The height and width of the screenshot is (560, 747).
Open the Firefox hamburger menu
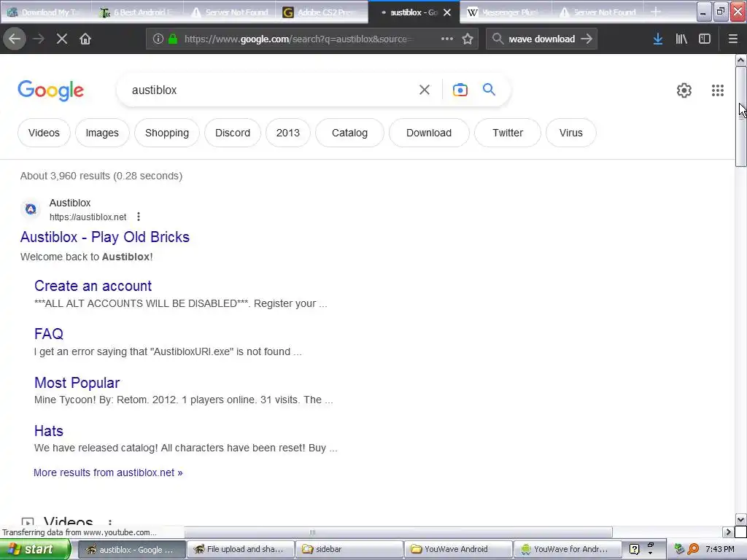(732, 39)
